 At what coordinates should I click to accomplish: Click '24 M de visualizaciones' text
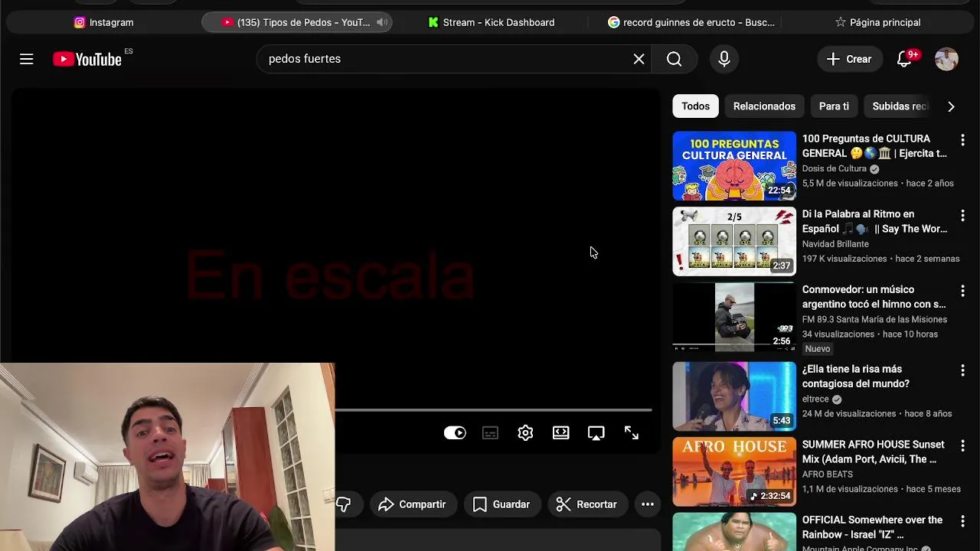click(x=849, y=414)
